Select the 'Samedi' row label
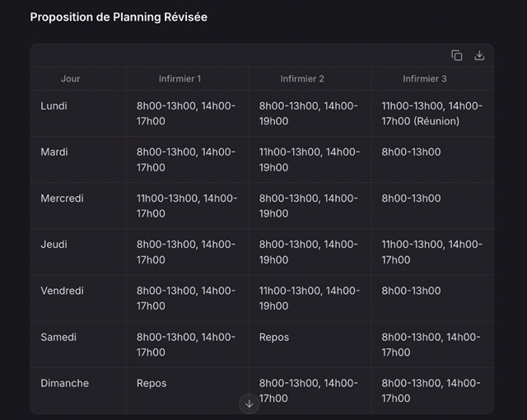Screen dimensions: 527x420 pyautogui.click(x=58, y=337)
